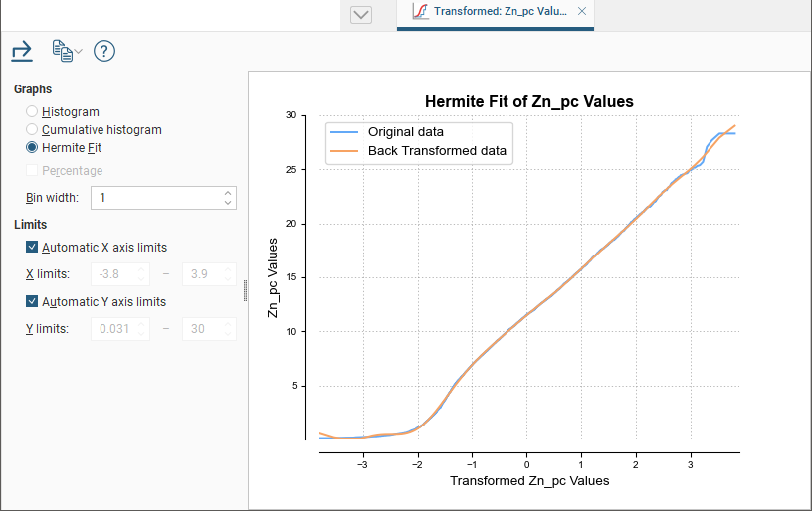Expand the copy options dropdown arrow
The width and height of the screenshot is (812, 511).
pyautogui.click(x=79, y=52)
